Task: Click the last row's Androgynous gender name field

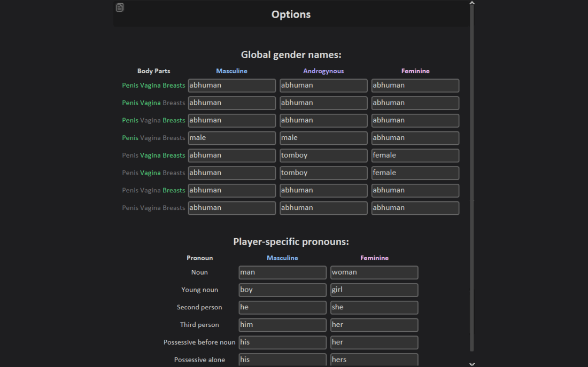Action: (x=323, y=208)
